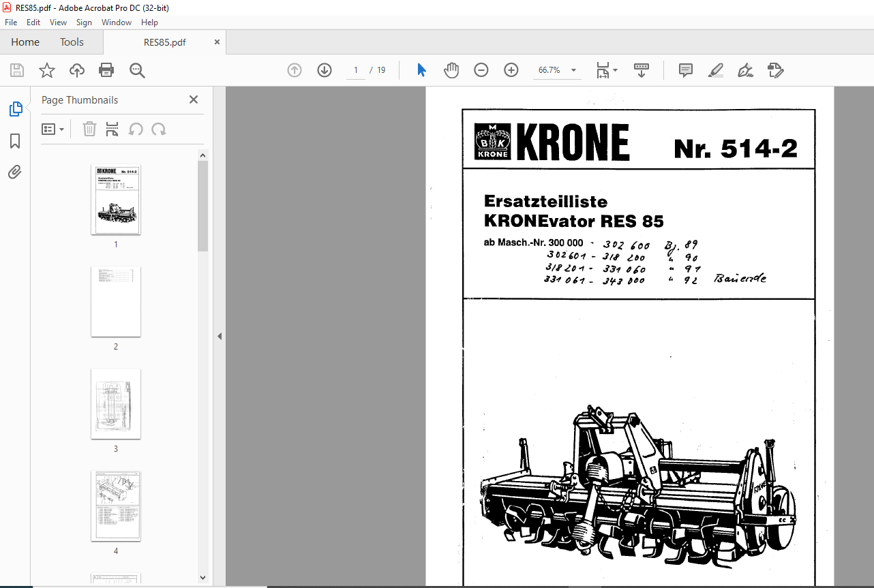Expand the thumbnail options dropdown menu
Viewport: 874px width, 588px height.
pyautogui.click(x=53, y=129)
